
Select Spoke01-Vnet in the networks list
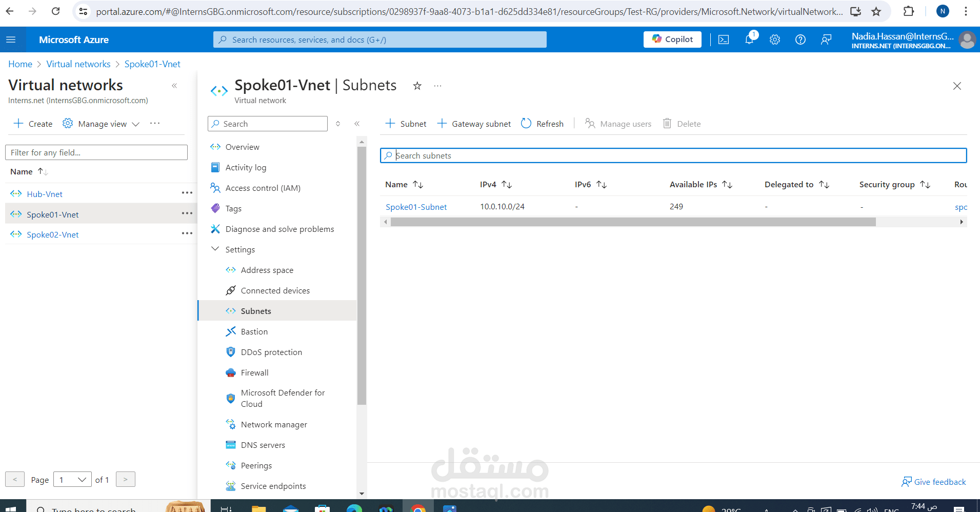coord(53,214)
